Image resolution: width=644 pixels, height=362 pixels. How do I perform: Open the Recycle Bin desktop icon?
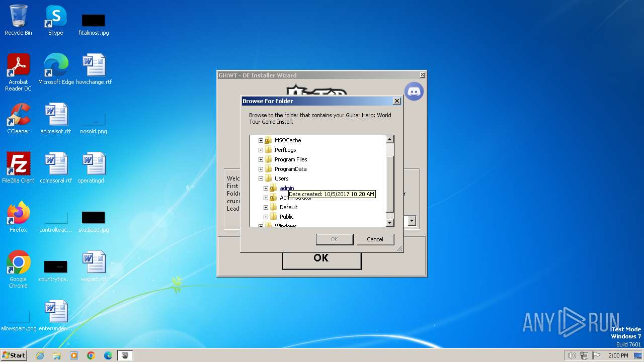click(18, 20)
